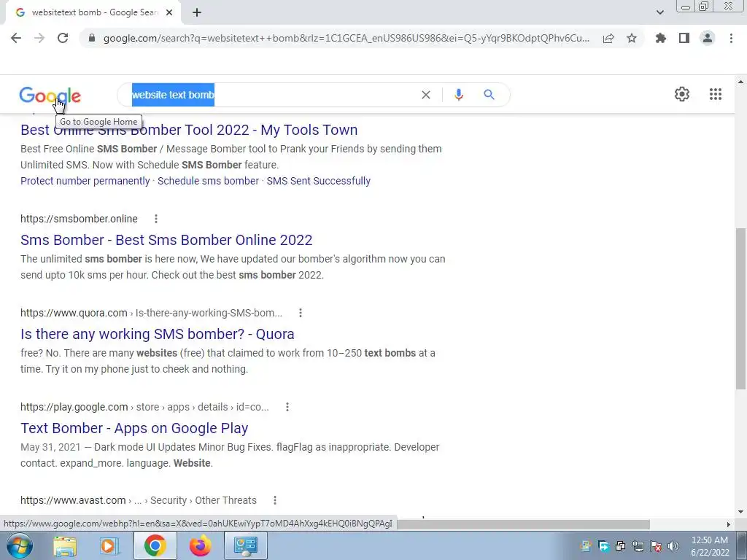
Task: Open the Google apps grid
Action: click(715, 94)
